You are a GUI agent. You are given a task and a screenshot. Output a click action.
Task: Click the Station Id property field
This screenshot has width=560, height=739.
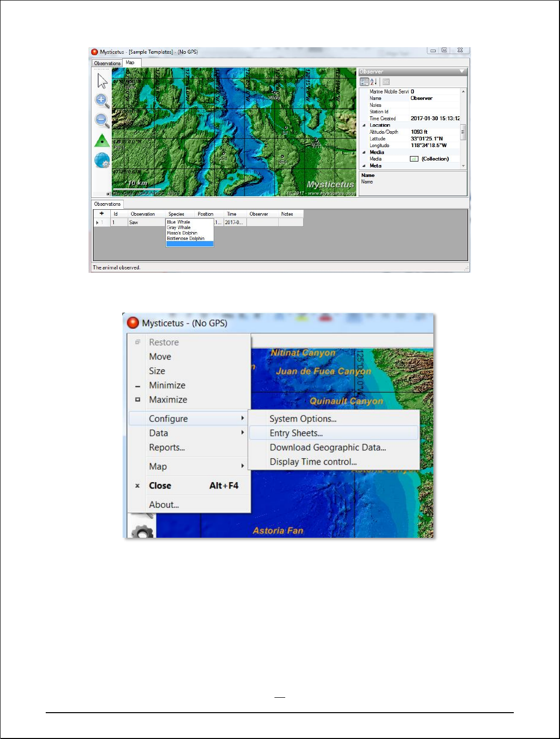point(435,112)
